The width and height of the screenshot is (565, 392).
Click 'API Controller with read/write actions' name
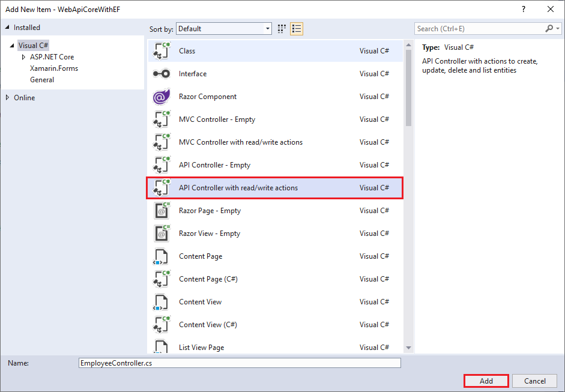238,188
